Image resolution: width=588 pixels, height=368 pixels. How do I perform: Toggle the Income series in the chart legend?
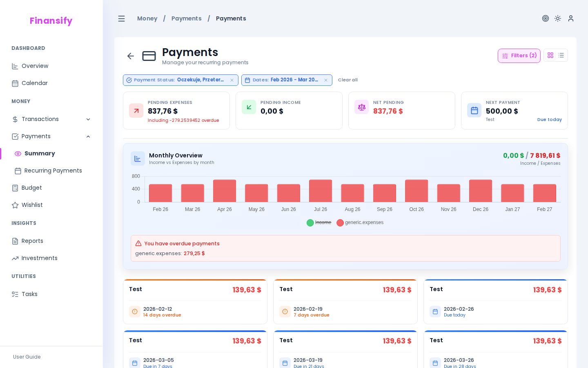point(319,222)
